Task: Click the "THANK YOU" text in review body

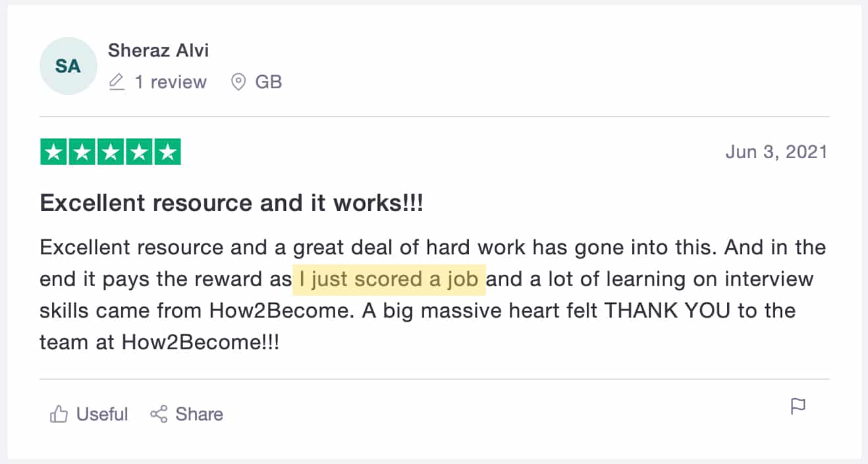Action: pos(667,310)
